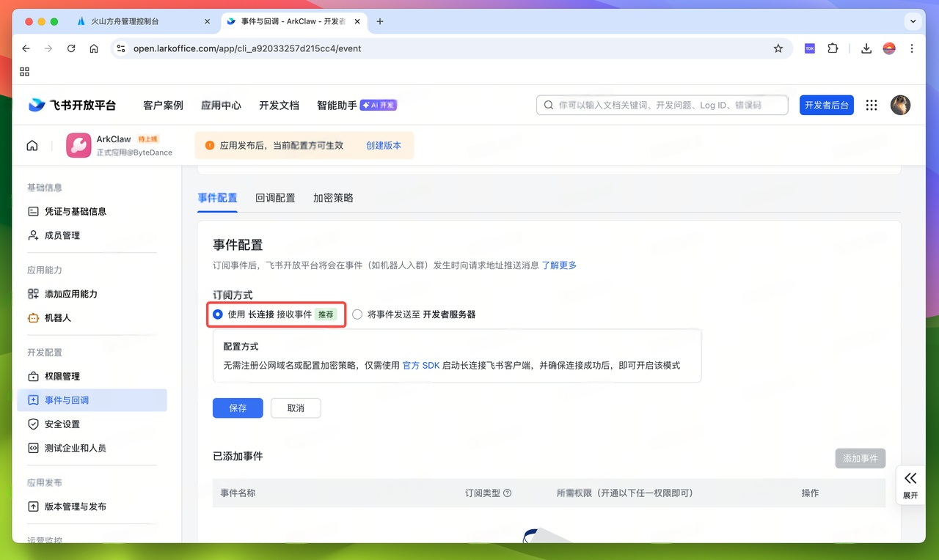Image resolution: width=939 pixels, height=560 pixels.
Task: Open the apps grid icon near 开发者后台
Action: tap(871, 105)
